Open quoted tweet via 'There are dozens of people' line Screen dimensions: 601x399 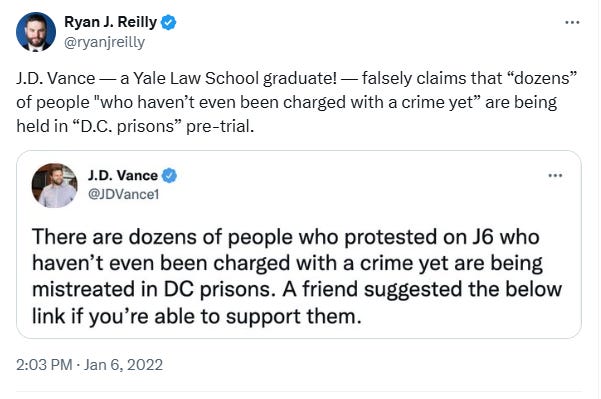286,237
